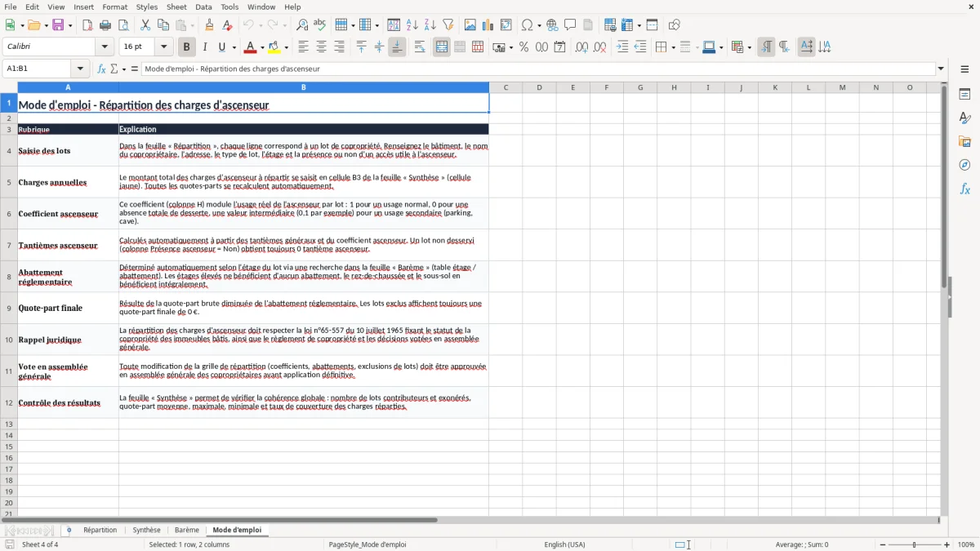
Task: Open the Conditional Formatting dropdown arrow
Action: click(749, 47)
